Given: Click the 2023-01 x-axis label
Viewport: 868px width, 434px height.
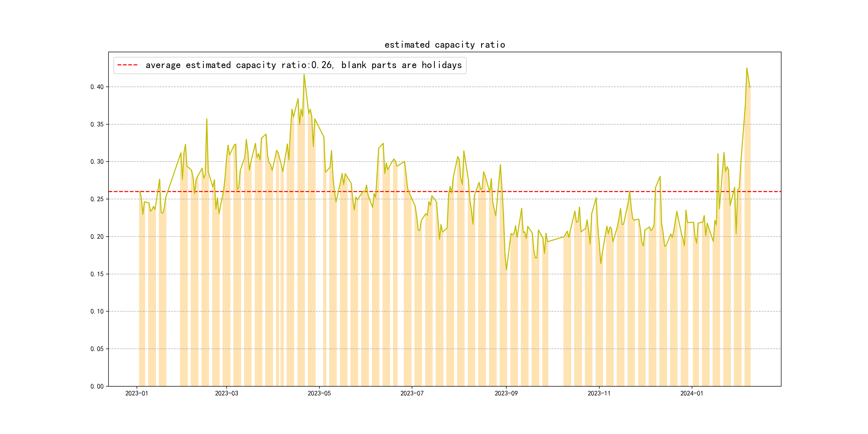Looking at the screenshot, I should pyautogui.click(x=136, y=393).
